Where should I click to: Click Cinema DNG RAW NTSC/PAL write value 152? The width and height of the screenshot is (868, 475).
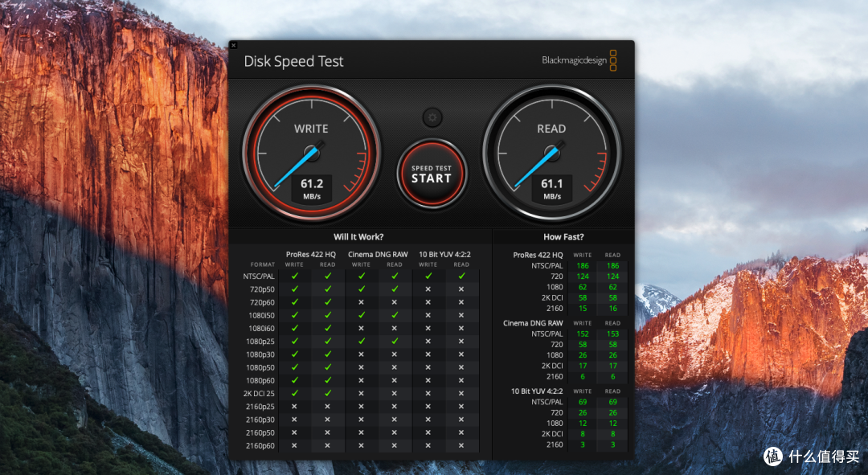click(583, 334)
